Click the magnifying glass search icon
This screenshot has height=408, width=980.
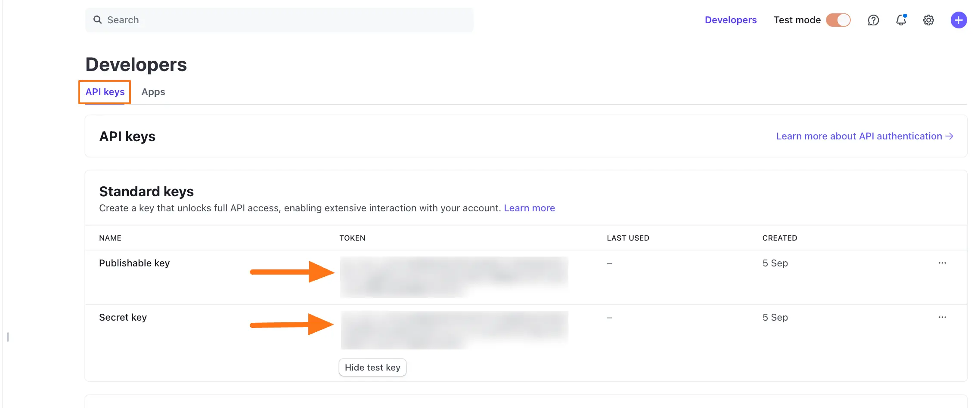[x=98, y=20]
